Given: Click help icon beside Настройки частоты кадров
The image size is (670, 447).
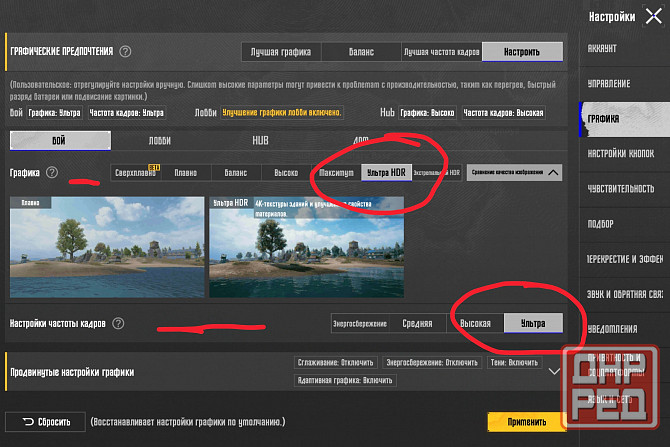Looking at the screenshot, I should tap(119, 323).
